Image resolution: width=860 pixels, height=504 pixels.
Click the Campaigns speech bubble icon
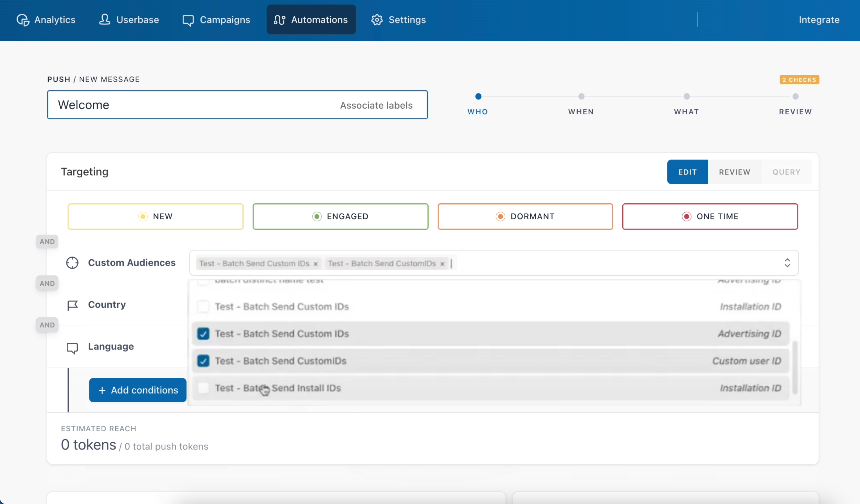[x=188, y=20]
